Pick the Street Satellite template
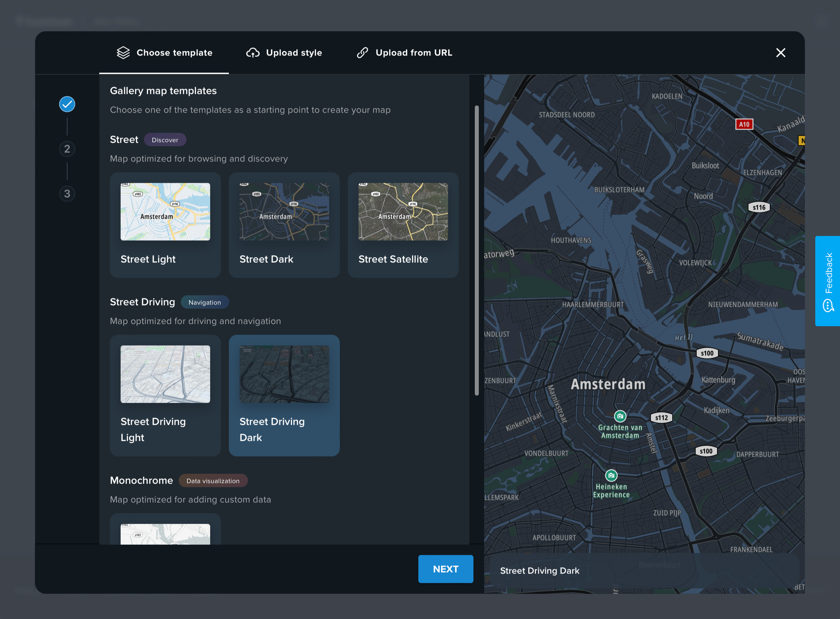Viewport: 840px width, 619px height. (403, 225)
